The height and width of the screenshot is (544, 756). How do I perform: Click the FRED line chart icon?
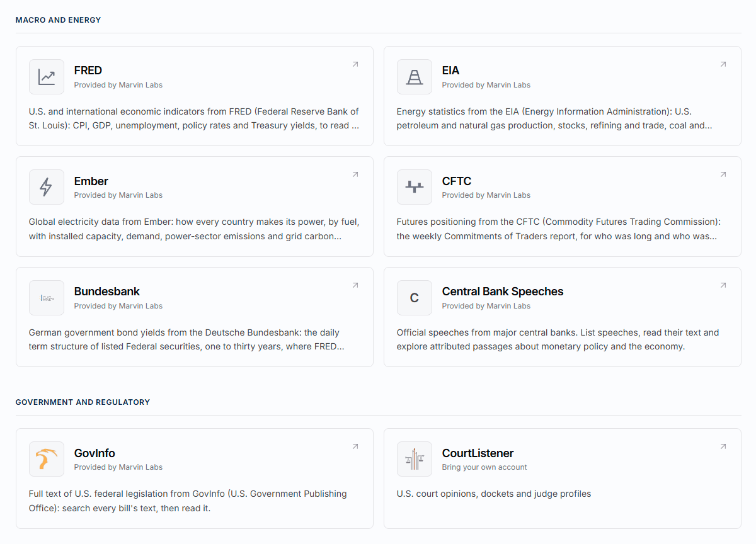(47, 77)
